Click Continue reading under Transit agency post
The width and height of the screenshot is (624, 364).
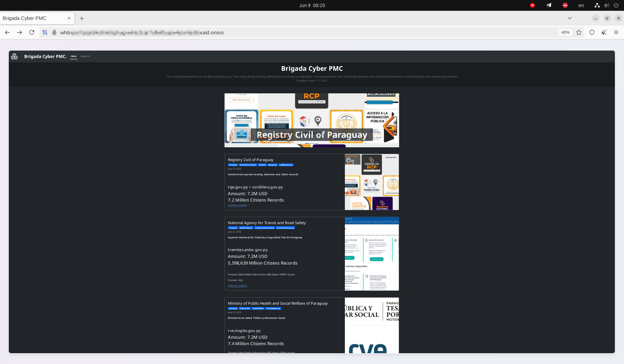point(237,286)
